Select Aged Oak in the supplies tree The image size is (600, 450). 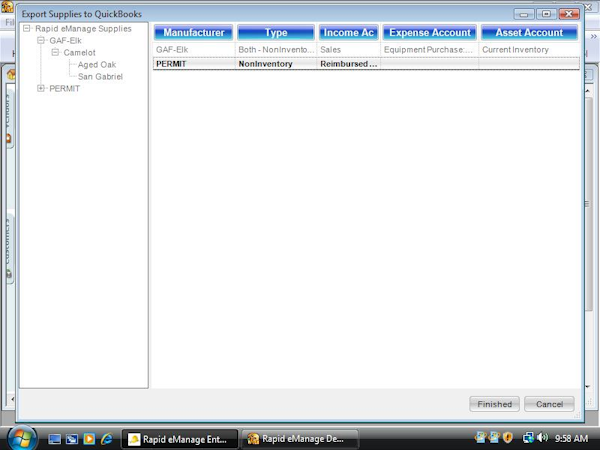point(96,64)
